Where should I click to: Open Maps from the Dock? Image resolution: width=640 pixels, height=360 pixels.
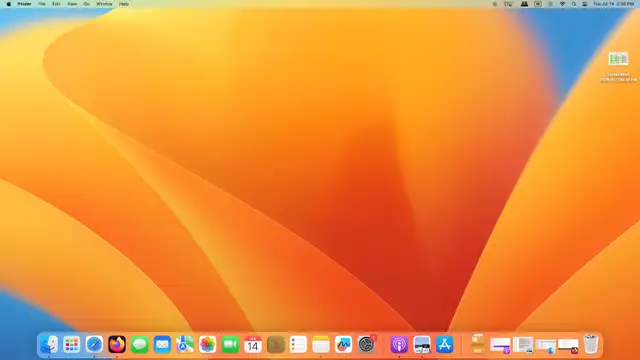click(185, 344)
